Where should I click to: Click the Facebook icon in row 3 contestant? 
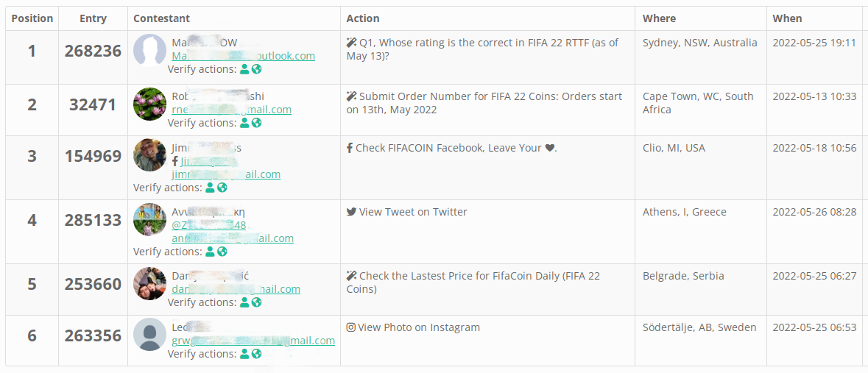[175, 161]
